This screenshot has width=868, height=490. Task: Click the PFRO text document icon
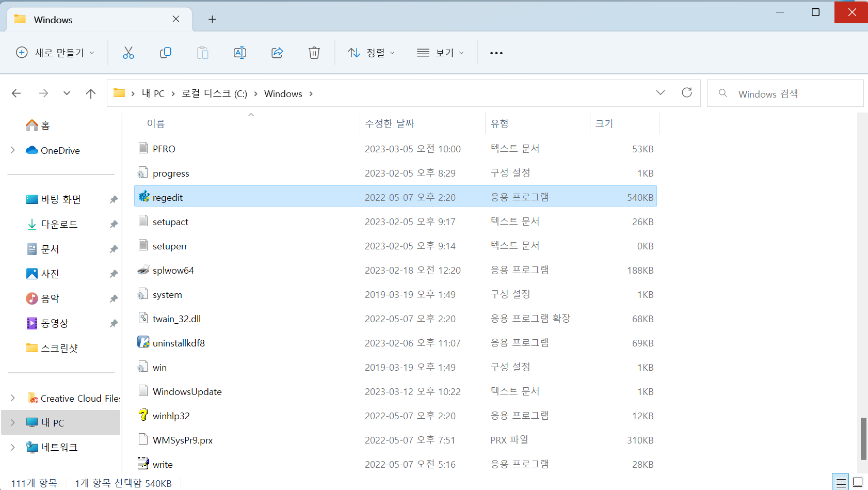pos(143,148)
